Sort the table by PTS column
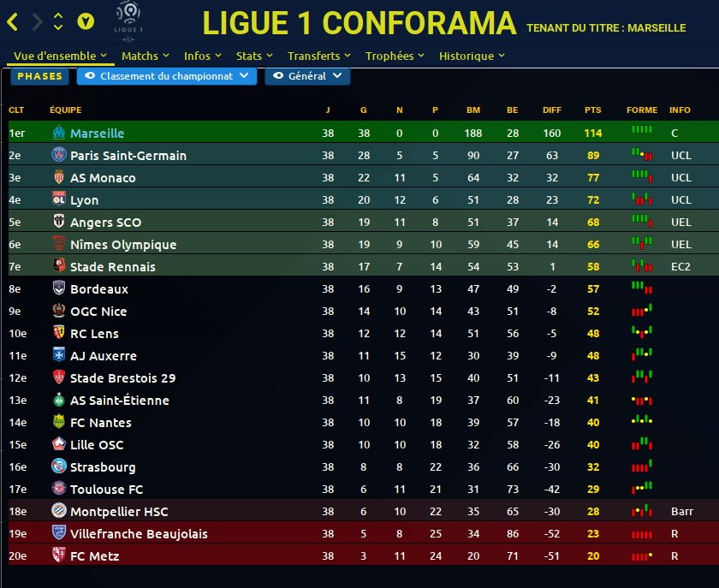The width and height of the screenshot is (719, 588). point(592,110)
